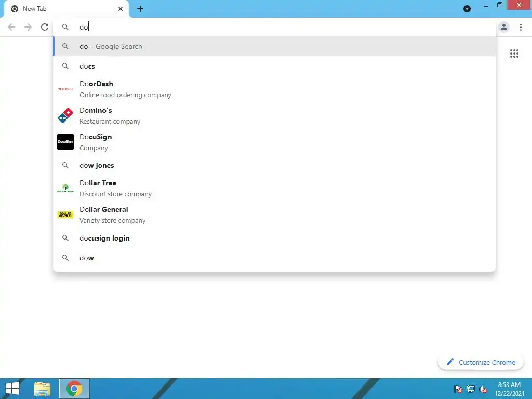Open the Windows Start menu
The height and width of the screenshot is (399, 532).
[x=12, y=389]
